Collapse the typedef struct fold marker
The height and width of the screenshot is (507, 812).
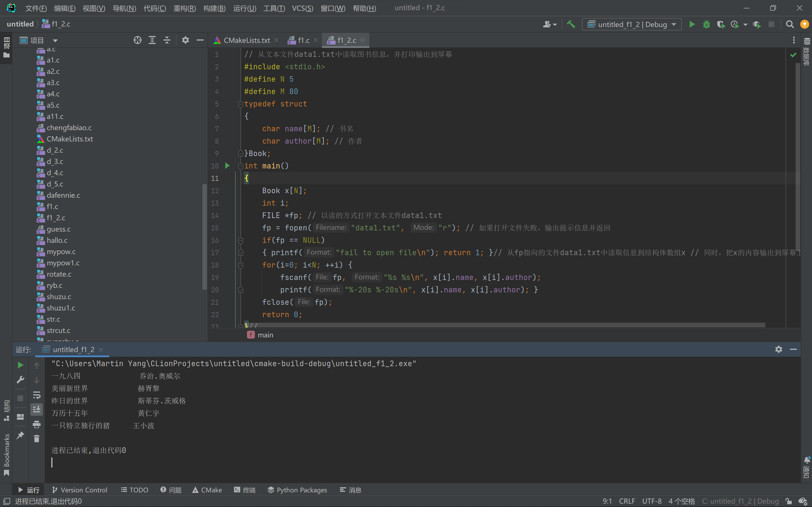240,104
